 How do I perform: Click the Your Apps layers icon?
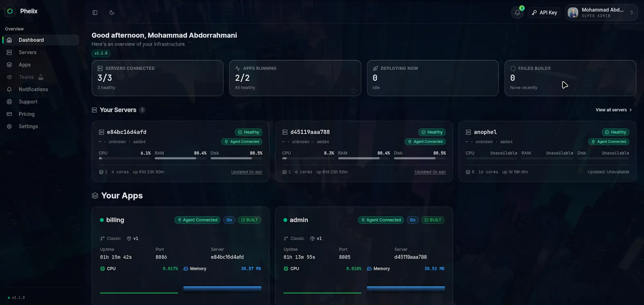tap(95, 196)
